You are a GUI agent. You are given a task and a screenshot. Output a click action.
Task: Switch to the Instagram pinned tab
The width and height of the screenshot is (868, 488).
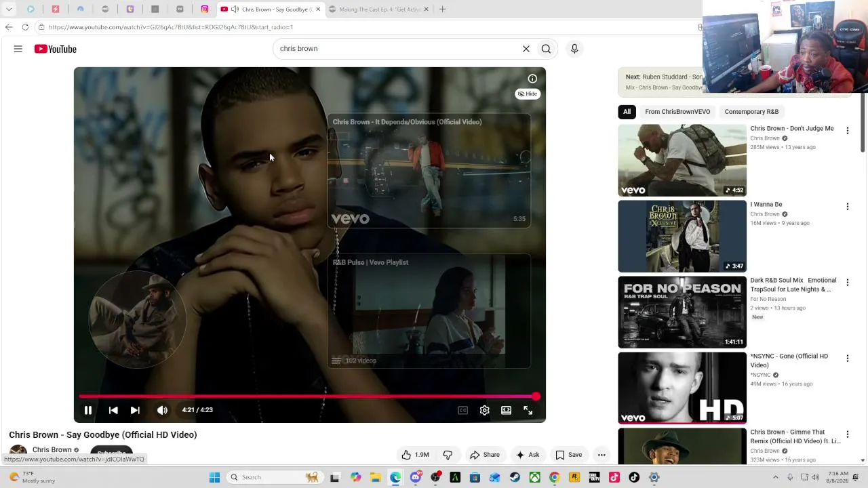[205, 9]
